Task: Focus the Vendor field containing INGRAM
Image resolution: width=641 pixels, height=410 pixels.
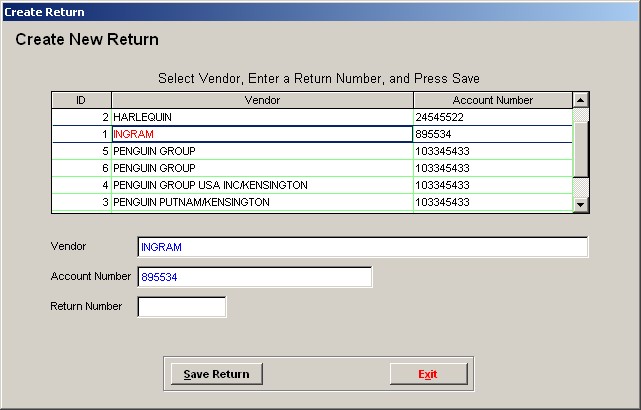Action: [x=363, y=247]
